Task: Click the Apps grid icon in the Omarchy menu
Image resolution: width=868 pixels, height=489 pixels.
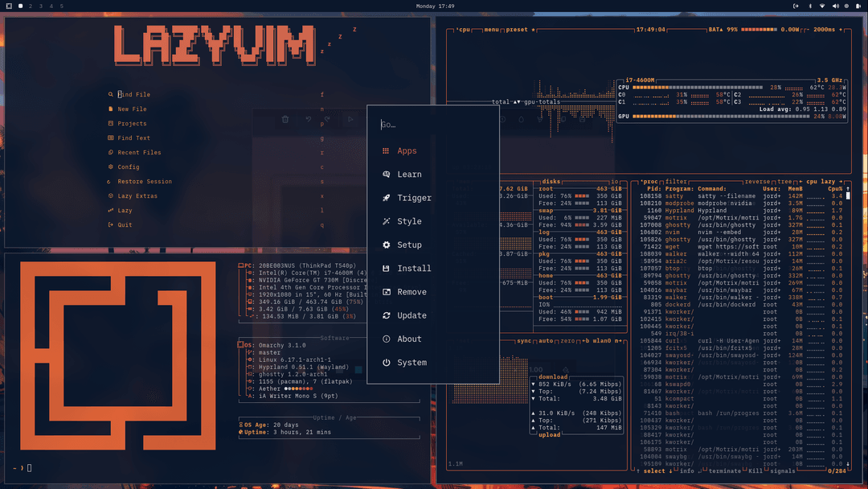Action: coord(386,150)
